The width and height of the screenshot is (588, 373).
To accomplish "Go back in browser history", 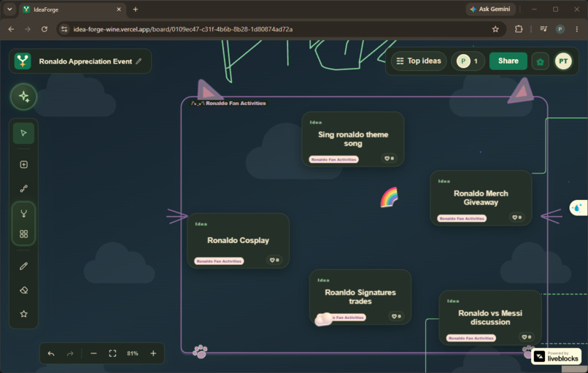I will click(x=11, y=29).
